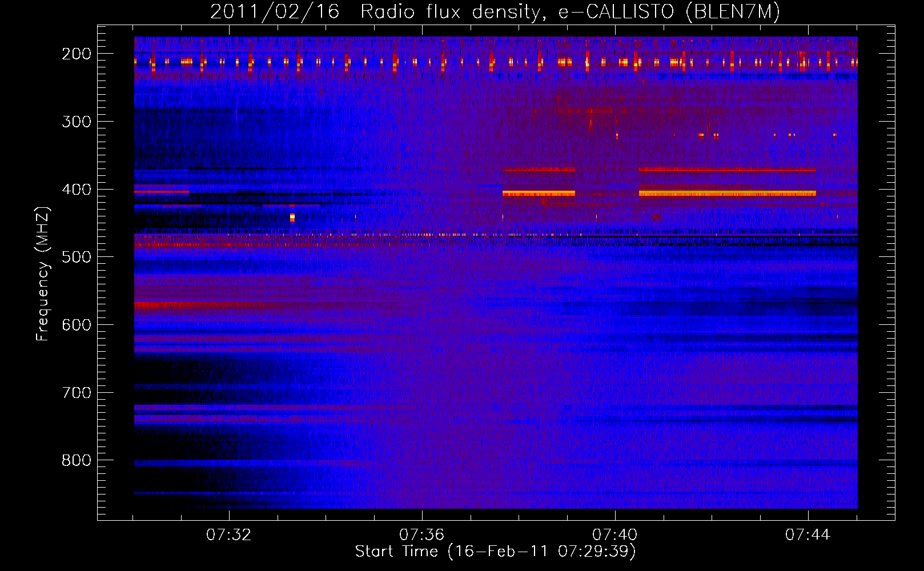
Task: Click the 400 frequency tick label
Action: [77, 190]
